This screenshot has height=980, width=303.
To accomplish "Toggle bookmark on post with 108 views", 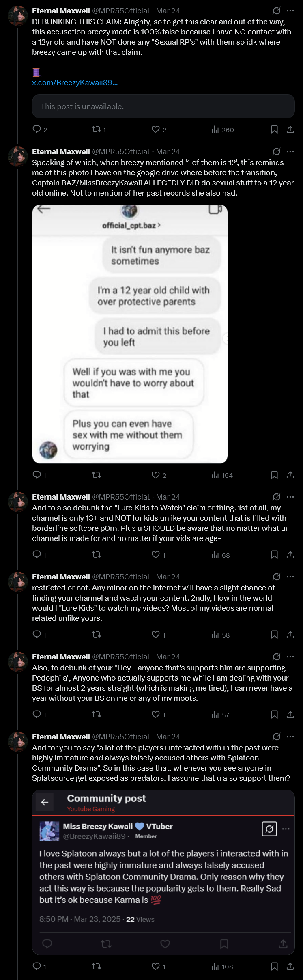I will [274, 966].
